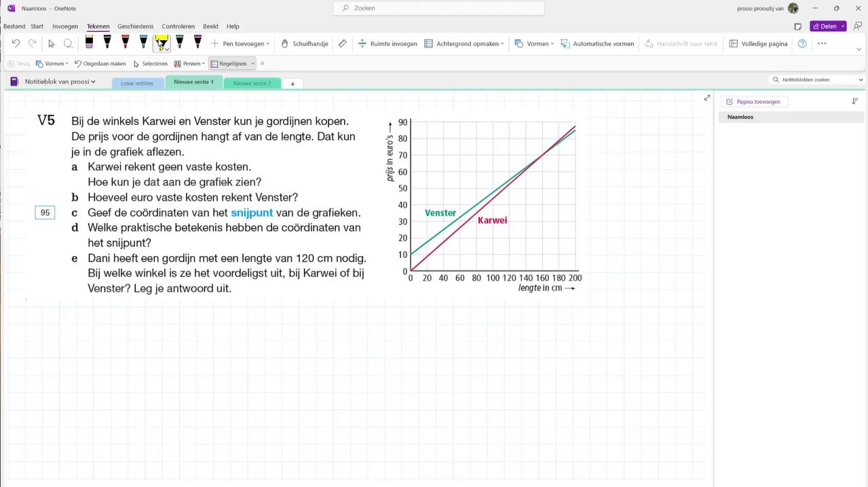Screen dimensions: 868x487
Task: Expand the Vormen shapes gallery in the ribbon
Action: pyautogui.click(x=535, y=43)
